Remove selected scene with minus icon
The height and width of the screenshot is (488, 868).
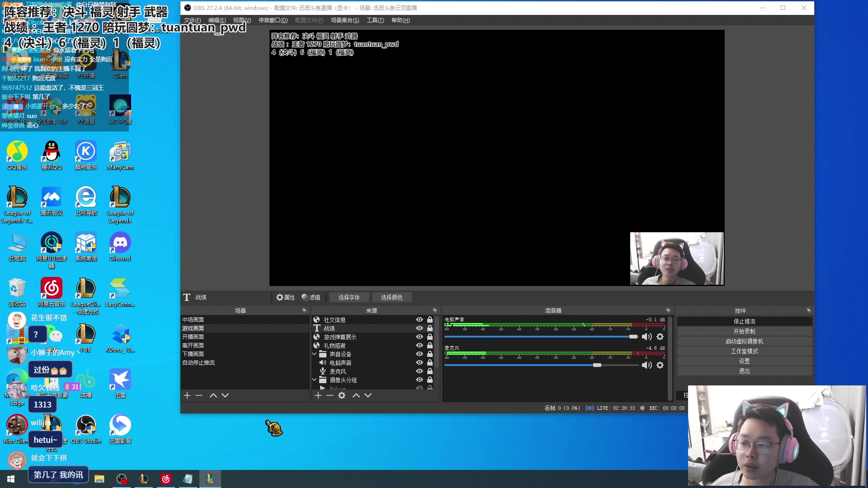[x=199, y=395]
